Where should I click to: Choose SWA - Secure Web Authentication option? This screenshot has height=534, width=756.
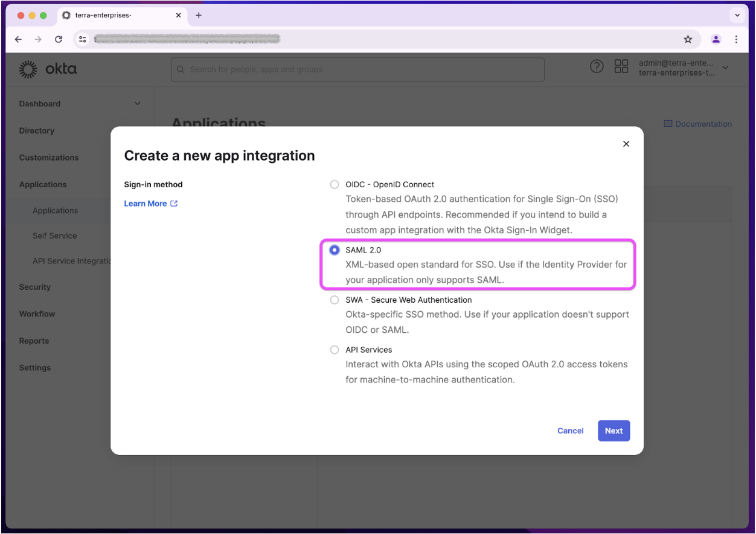coord(335,300)
